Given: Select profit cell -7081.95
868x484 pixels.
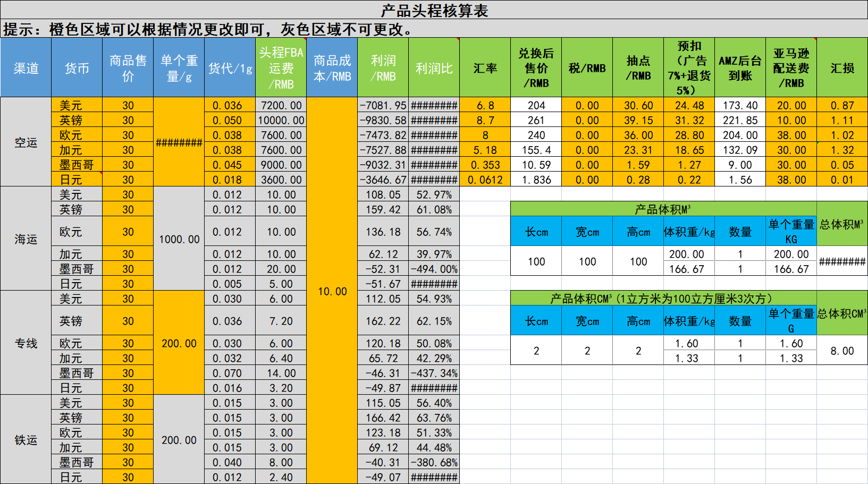Looking at the screenshot, I should coord(383,105).
